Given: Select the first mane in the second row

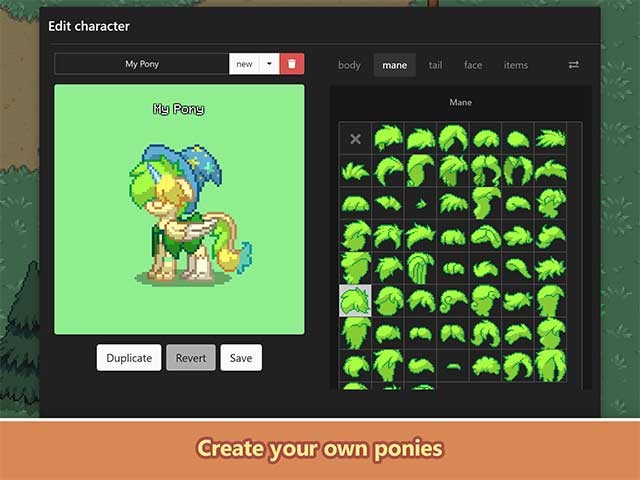Looking at the screenshot, I should coord(355,171).
